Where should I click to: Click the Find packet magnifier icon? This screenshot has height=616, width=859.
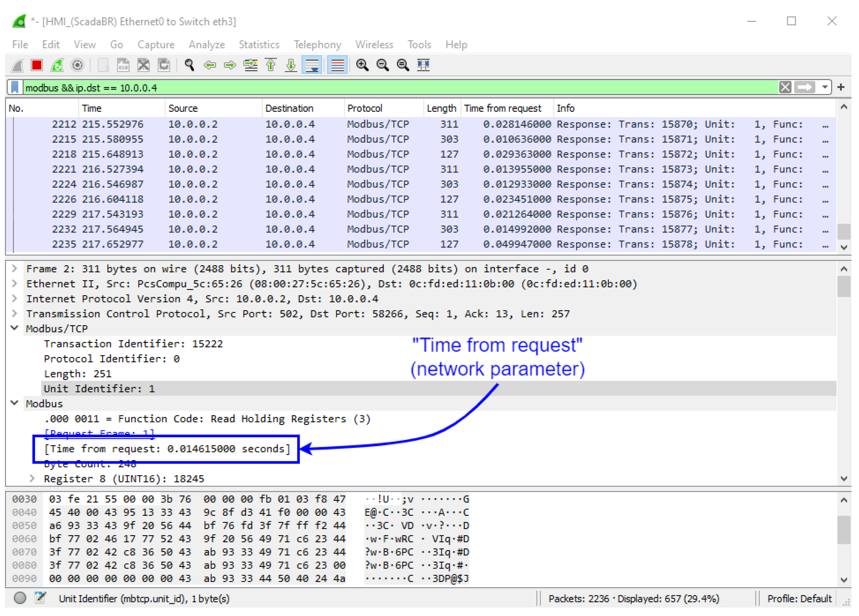click(189, 65)
